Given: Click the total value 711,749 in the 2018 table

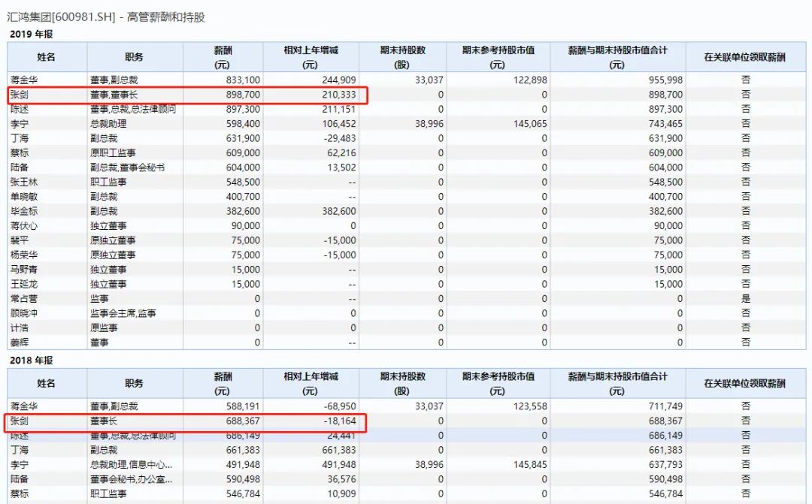Looking at the screenshot, I should point(665,406).
